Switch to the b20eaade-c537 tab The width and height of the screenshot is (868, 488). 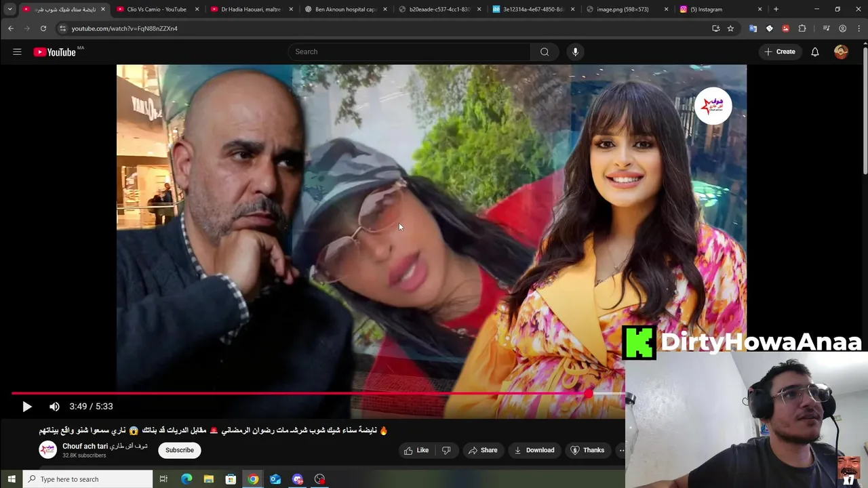[x=439, y=9]
